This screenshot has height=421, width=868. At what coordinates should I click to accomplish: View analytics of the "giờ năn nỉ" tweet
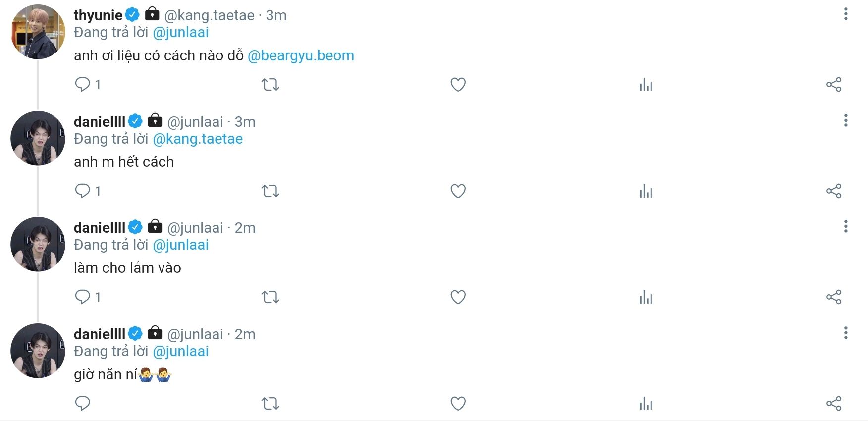[646, 404]
